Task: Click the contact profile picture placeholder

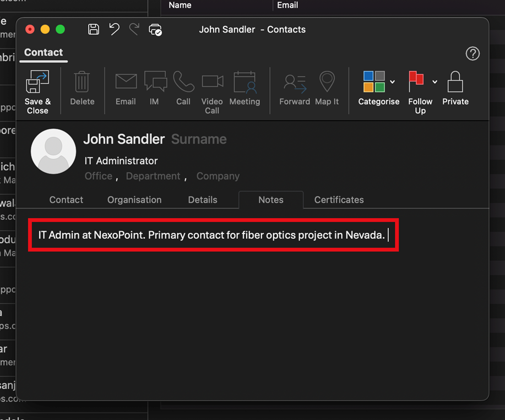Action: pos(53,151)
